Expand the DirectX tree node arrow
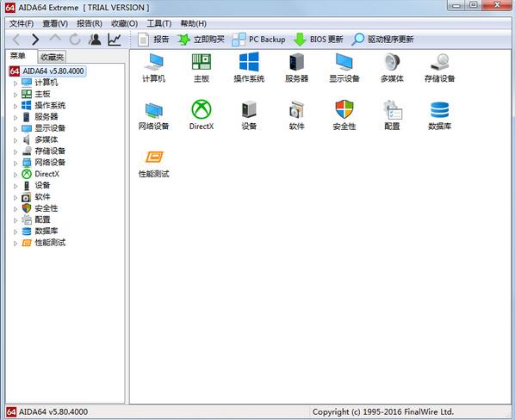Image resolution: width=515 pixels, height=420 pixels. (x=16, y=175)
